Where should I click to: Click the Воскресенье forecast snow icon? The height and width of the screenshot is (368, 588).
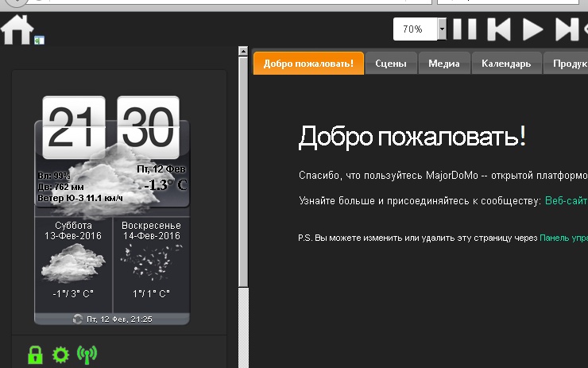tap(152, 262)
